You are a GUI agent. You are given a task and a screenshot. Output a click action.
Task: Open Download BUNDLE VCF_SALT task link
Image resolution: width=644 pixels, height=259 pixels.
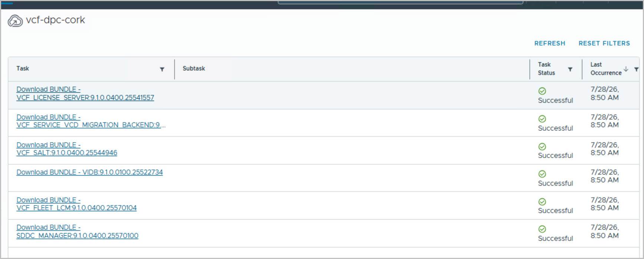[x=67, y=149]
